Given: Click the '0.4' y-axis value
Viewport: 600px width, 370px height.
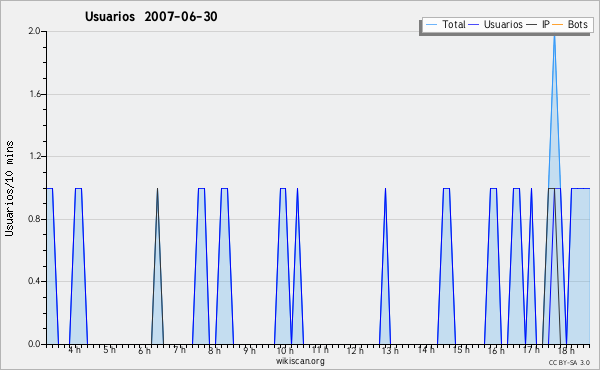Looking at the screenshot, I should tap(34, 282).
